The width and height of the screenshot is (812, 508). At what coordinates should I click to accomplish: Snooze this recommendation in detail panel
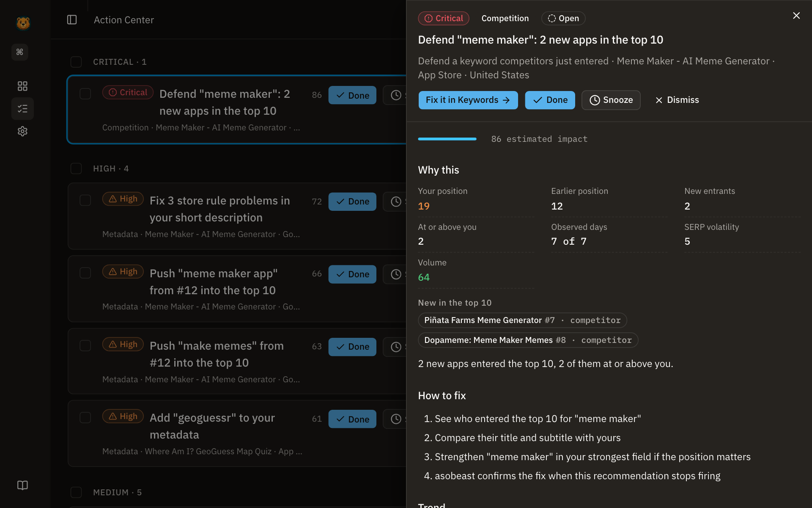coord(611,100)
